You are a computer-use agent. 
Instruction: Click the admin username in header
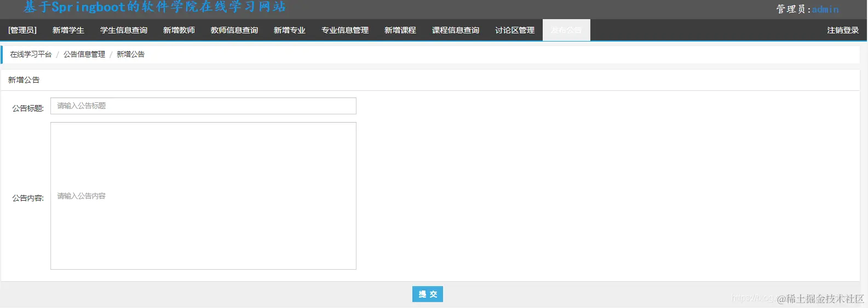(825, 9)
